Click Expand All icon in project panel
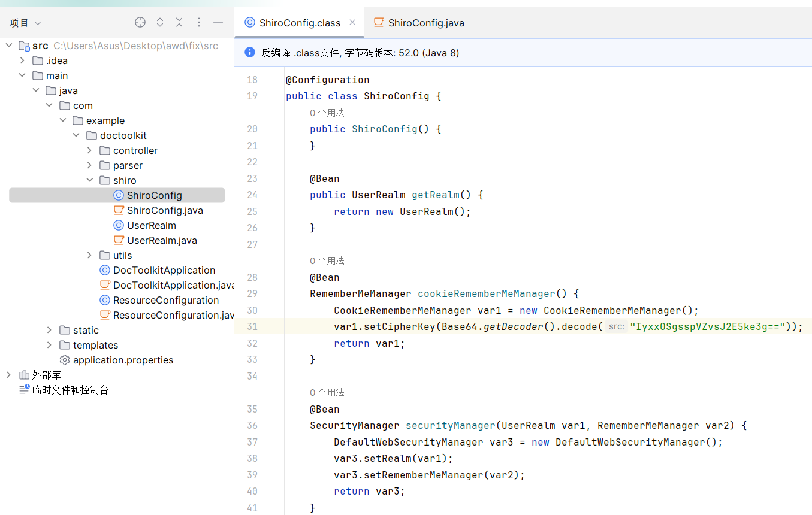Screen dimensions: 812x515 pos(160,23)
